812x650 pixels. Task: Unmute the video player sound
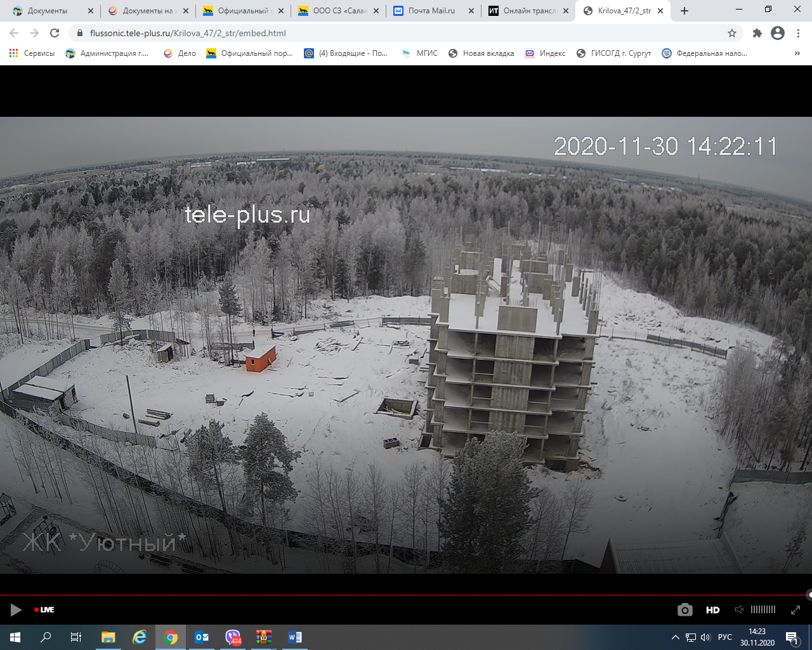[x=739, y=610]
